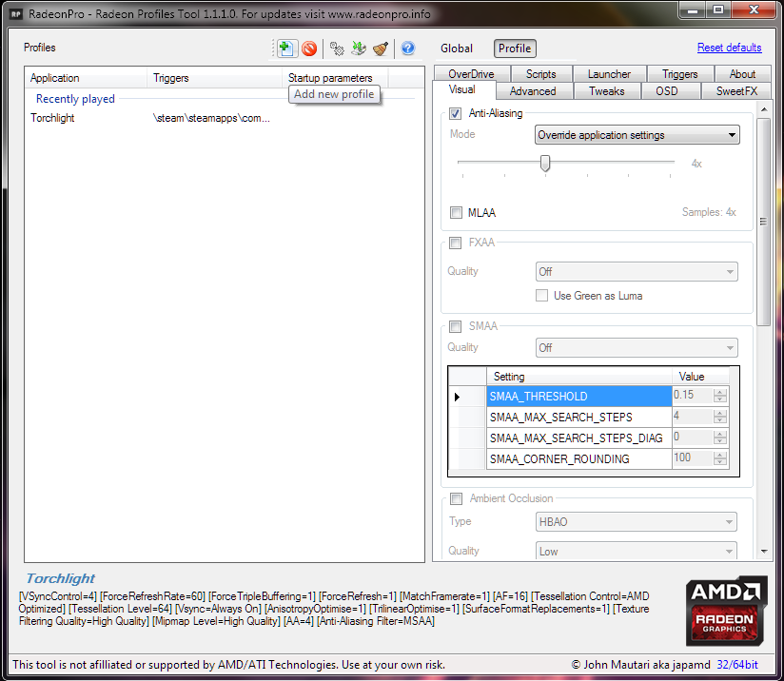Click the AMD Radeon Graphics logo

coord(727,611)
